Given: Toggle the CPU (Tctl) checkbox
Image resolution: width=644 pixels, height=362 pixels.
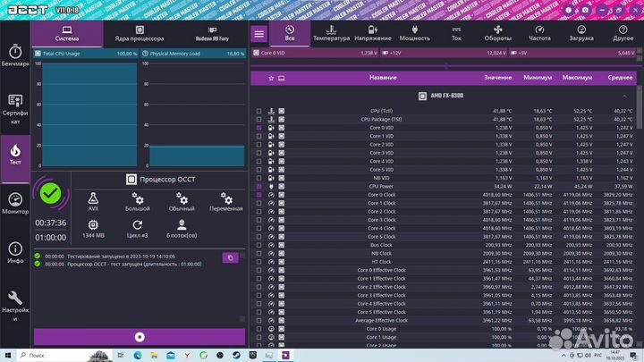Looking at the screenshot, I should pos(258,111).
